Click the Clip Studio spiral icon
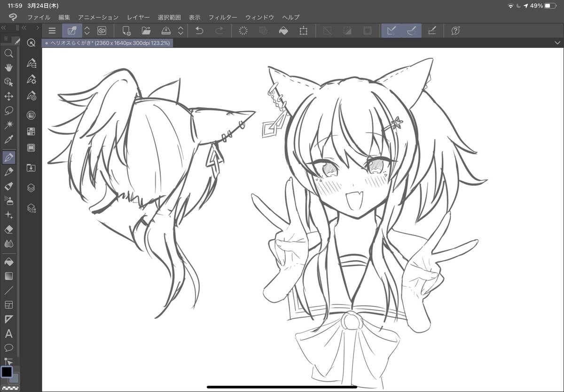This screenshot has height=392, width=564. (102, 31)
